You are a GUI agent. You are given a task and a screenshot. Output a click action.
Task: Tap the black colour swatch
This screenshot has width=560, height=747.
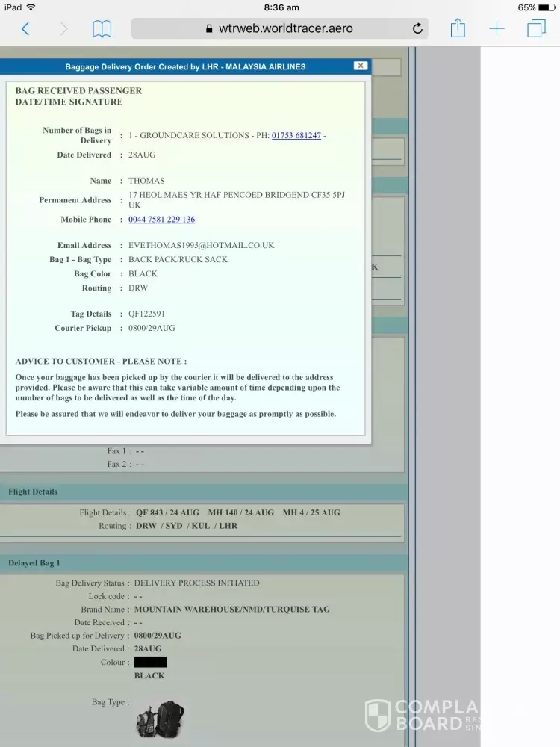click(x=151, y=662)
